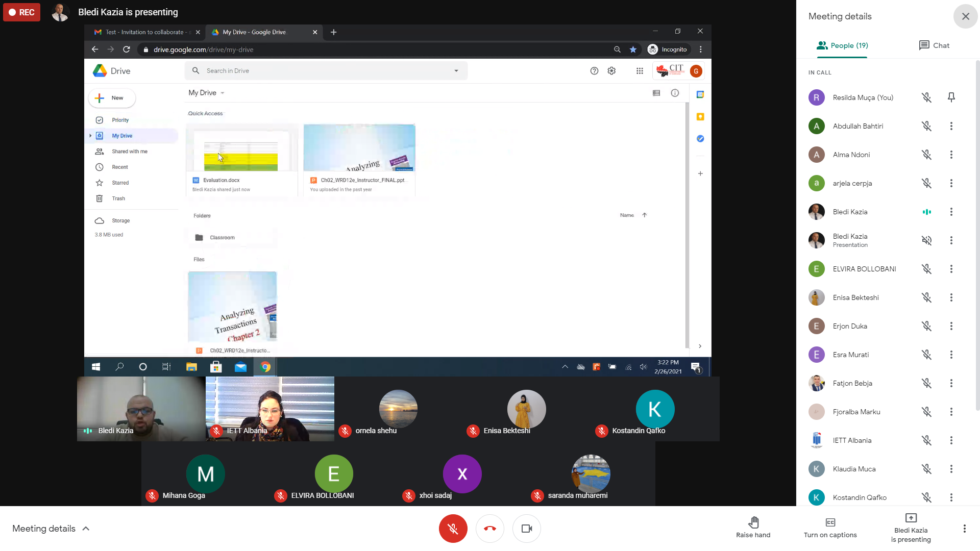Pin Resilda Muça to the screen

(951, 97)
